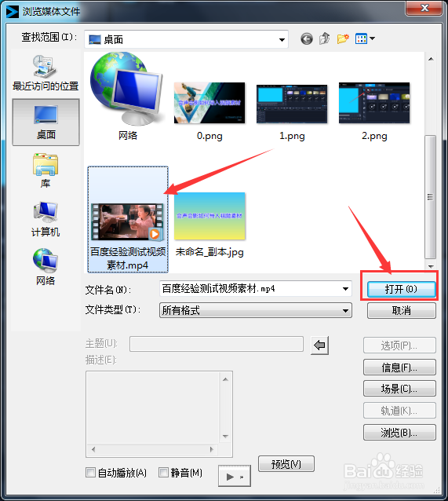Click the VideoStudio icon in title bar
The width and height of the screenshot is (448, 501).
(12, 12)
